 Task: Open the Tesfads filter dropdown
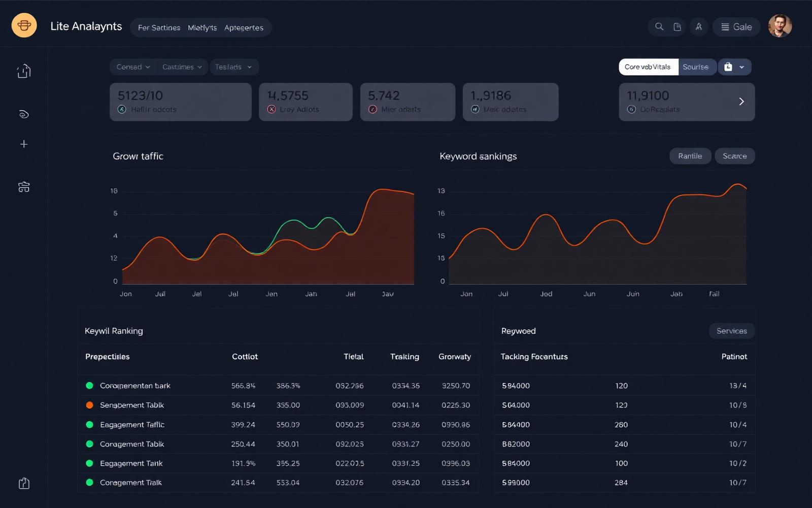233,67
